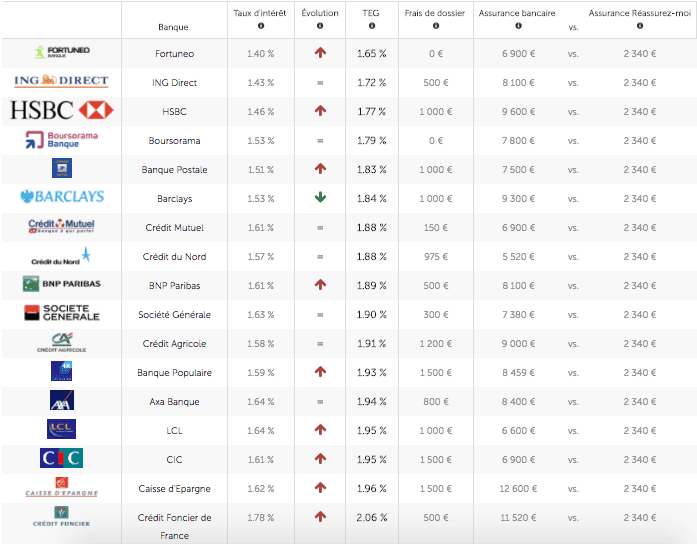Click the green down arrow for Barclays

click(x=320, y=198)
